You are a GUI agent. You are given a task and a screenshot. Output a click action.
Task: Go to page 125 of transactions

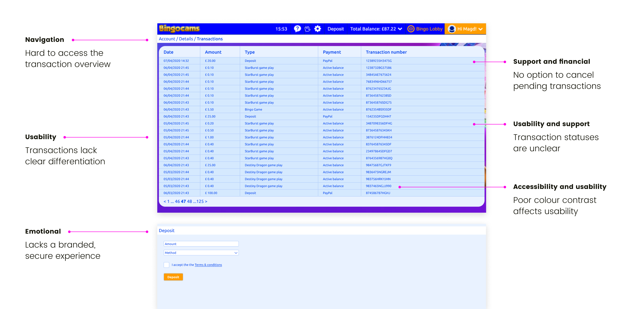(200, 201)
